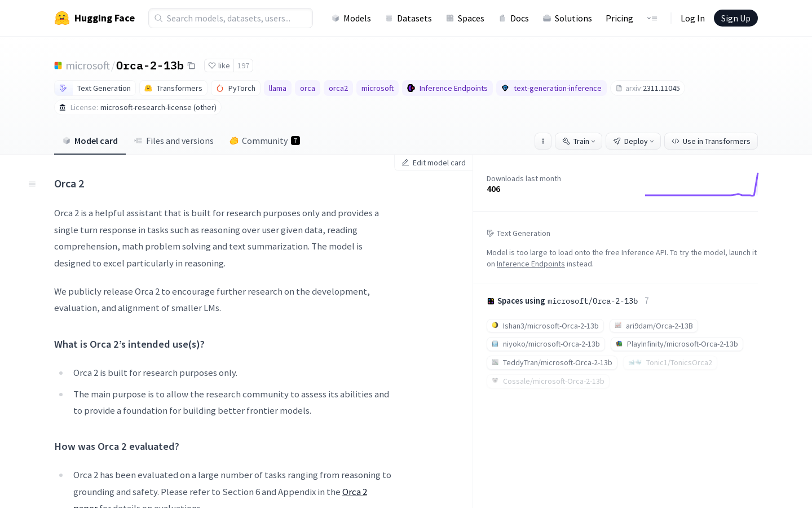Click the Text Generation task tag
This screenshot has width=812, height=508.
95,88
